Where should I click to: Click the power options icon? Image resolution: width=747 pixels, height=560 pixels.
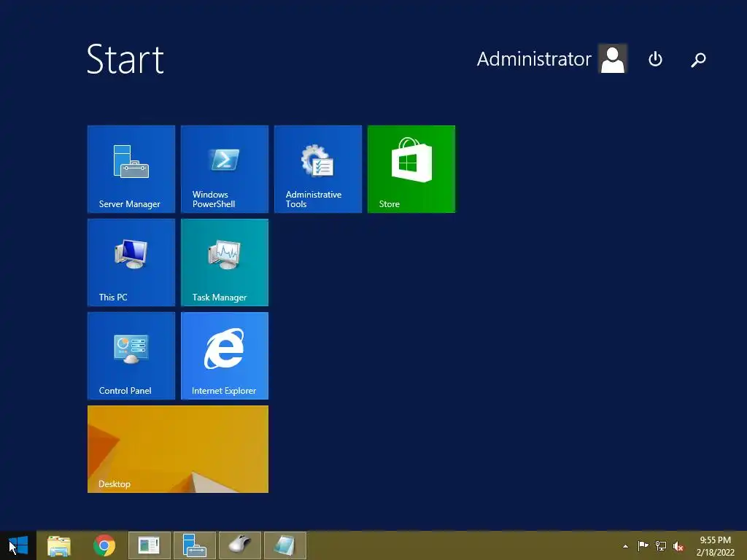(655, 59)
